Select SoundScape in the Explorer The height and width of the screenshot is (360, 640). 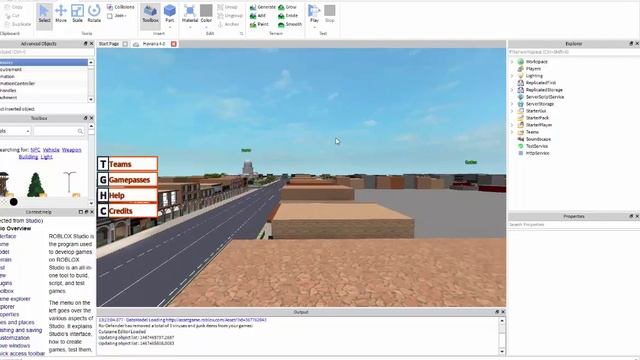[538, 139]
